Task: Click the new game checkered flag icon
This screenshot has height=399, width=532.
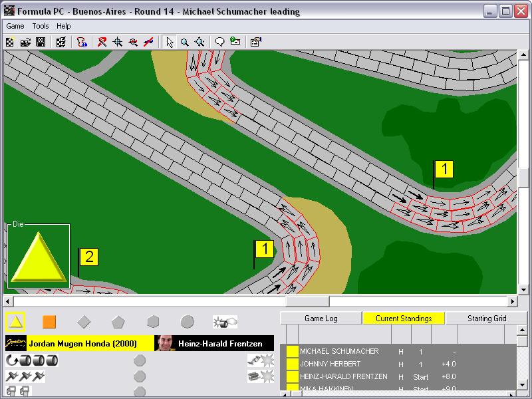Action: pos(10,42)
